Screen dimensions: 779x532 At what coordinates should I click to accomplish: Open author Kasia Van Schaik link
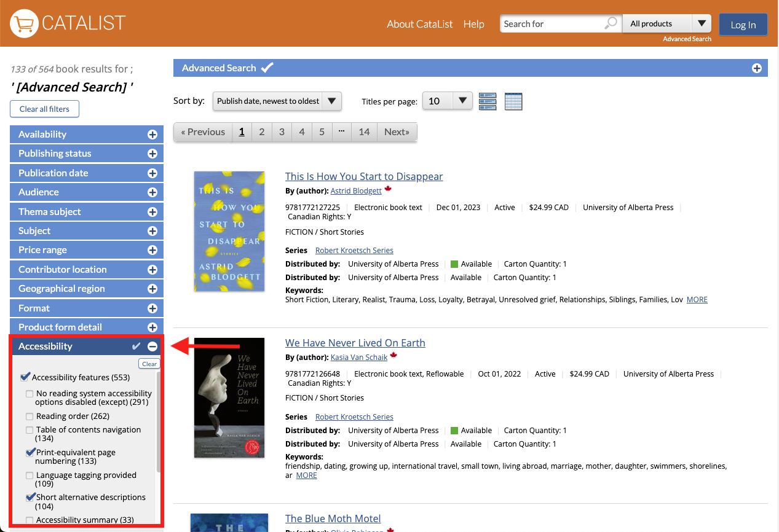pyautogui.click(x=359, y=357)
